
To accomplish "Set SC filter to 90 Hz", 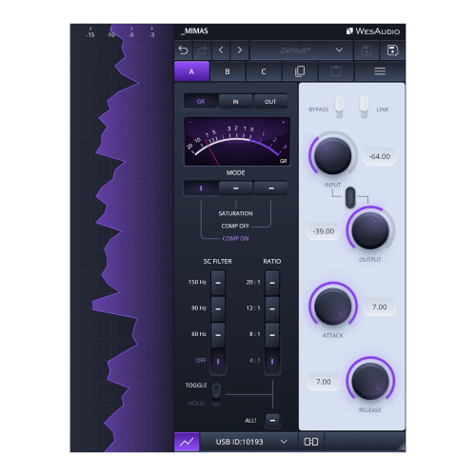I will pyautogui.click(x=218, y=308).
